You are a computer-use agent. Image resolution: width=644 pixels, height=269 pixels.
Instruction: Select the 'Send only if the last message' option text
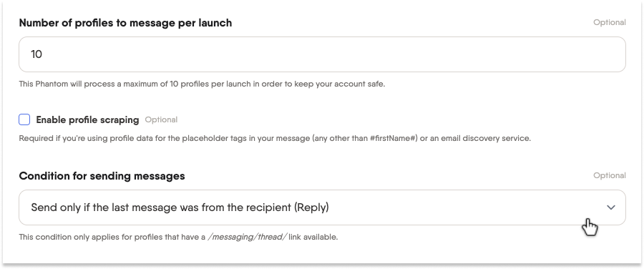point(180,207)
